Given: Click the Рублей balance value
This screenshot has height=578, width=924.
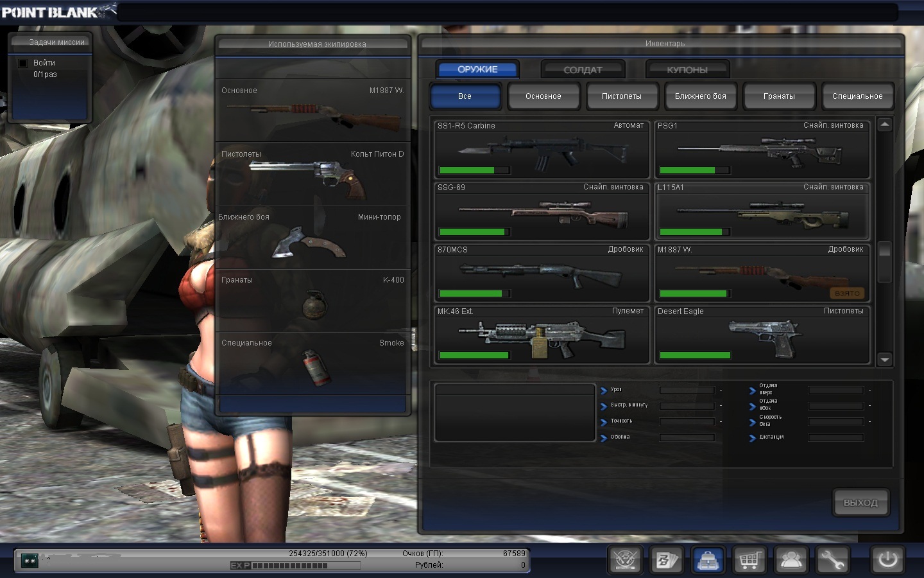Looking at the screenshot, I should point(523,565).
